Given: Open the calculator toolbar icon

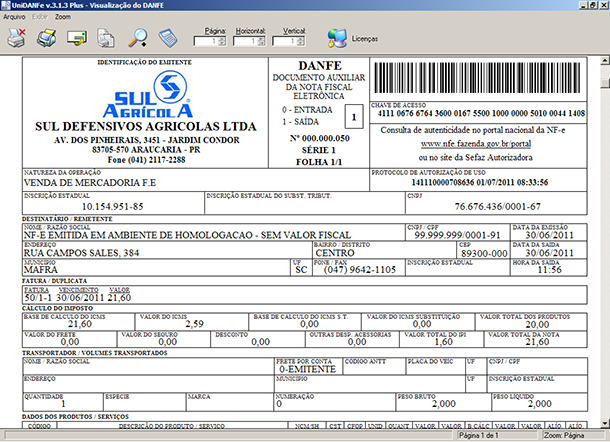Looking at the screenshot, I should (168, 39).
